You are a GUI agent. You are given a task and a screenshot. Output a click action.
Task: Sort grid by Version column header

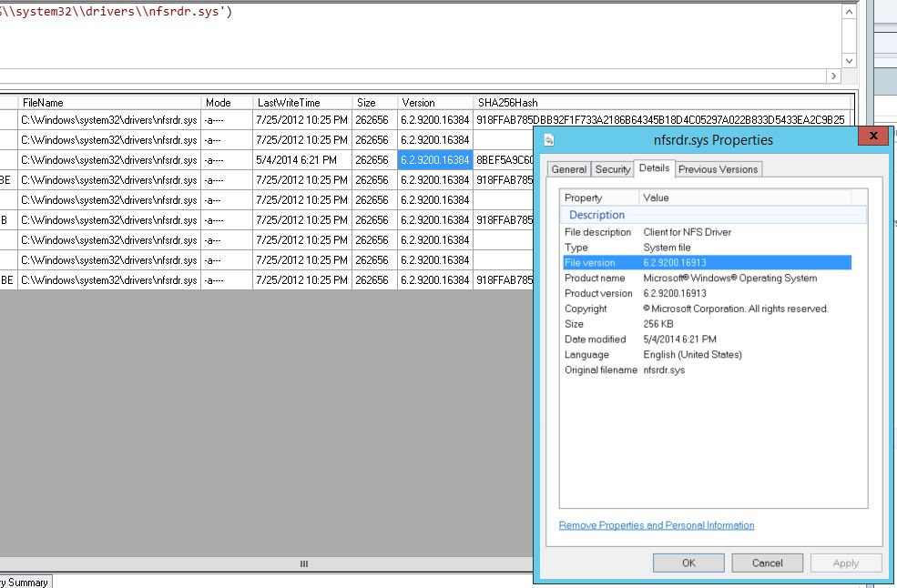(x=435, y=102)
